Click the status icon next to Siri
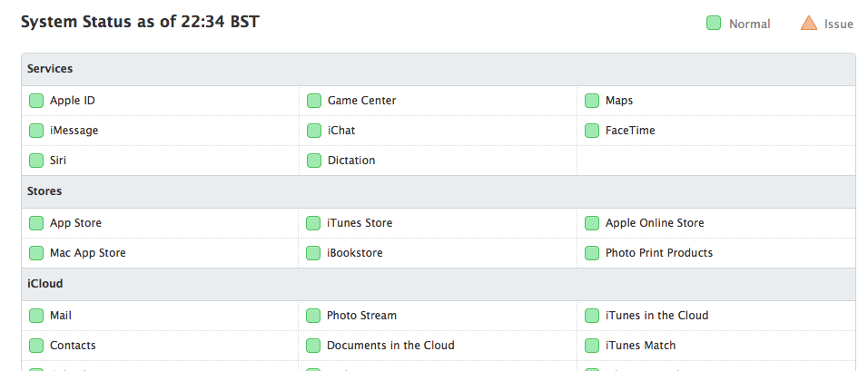This screenshot has height=371, width=868. [36, 161]
